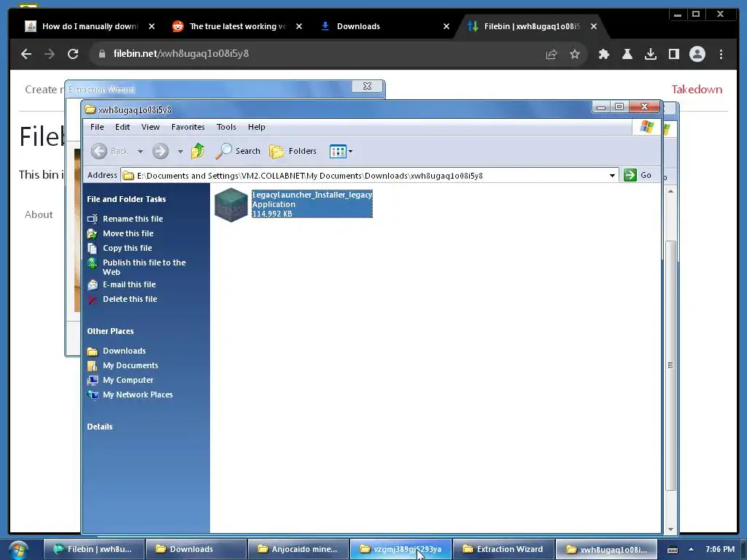Open Chrome extensions puzzle icon

point(603,54)
